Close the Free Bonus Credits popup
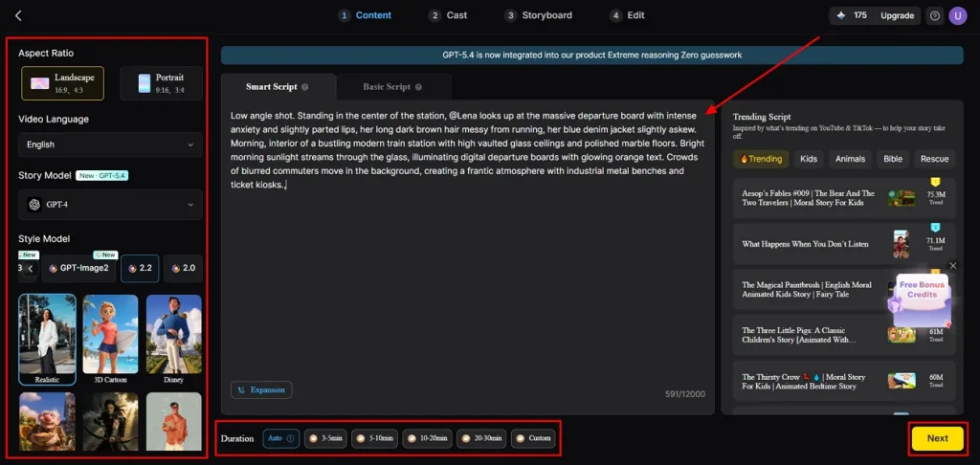The image size is (980, 465). [952, 266]
